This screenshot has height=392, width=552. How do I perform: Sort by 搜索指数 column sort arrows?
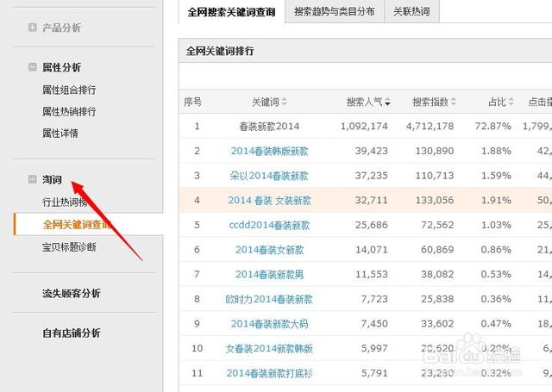[x=454, y=102]
